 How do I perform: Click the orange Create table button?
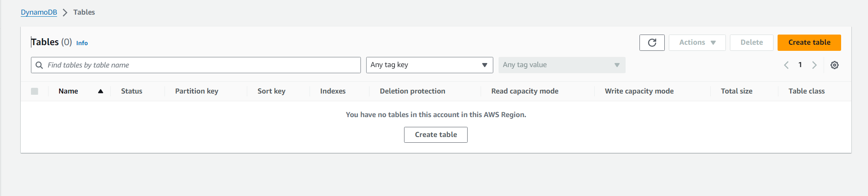[809, 43]
